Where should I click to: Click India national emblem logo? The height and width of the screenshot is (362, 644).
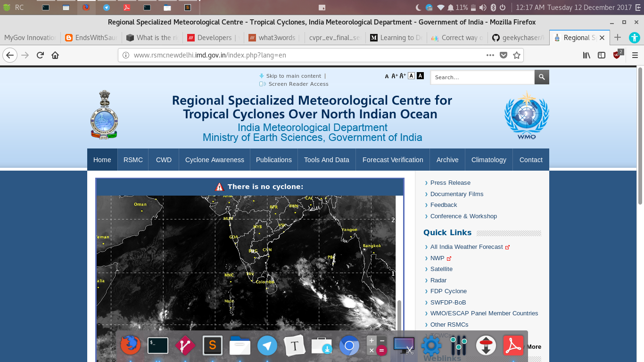pyautogui.click(x=104, y=115)
